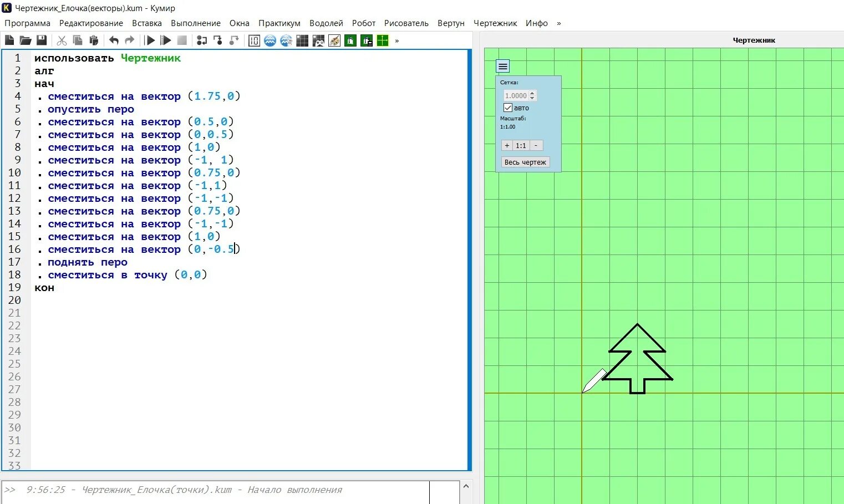The height and width of the screenshot is (504, 844).
Task: Expand the toolbar overflow chevron
Action: (x=397, y=40)
